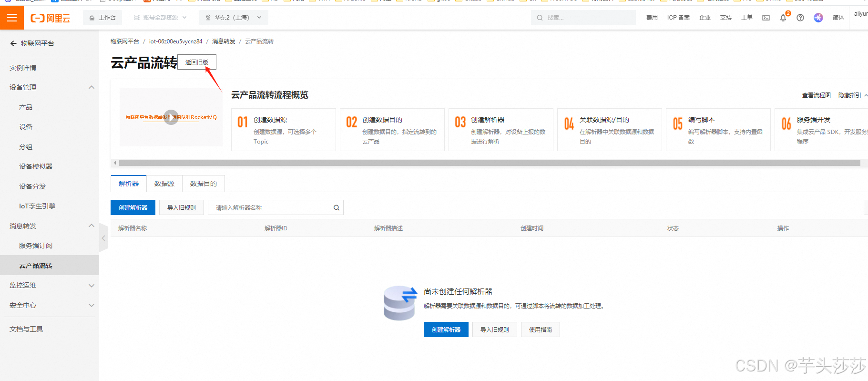
Task: Click breadcrumb 物联网平台
Action: click(125, 41)
